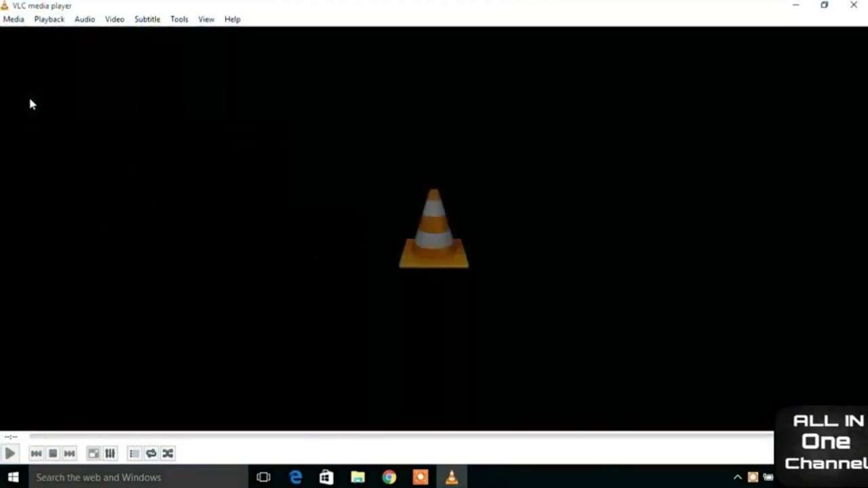Image resolution: width=868 pixels, height=488 pixels.
Task: Open the Help menu
Action: pos(233,19)
